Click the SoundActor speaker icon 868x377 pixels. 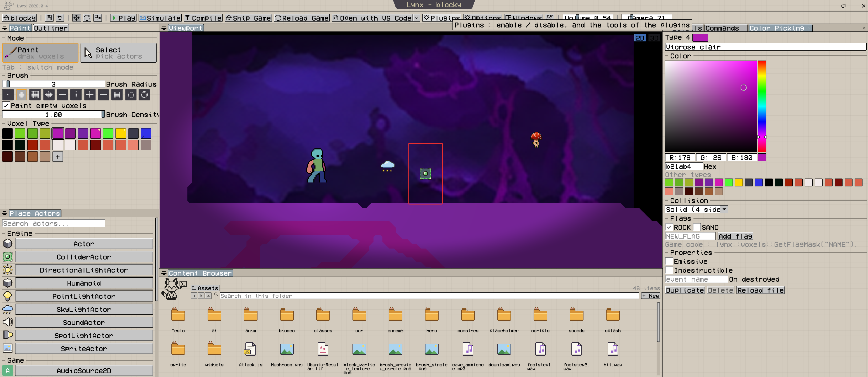click(x=7, y=322)
